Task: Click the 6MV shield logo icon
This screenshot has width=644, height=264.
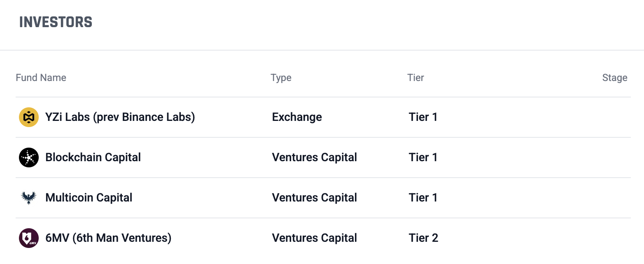Action: pos(29,238)
